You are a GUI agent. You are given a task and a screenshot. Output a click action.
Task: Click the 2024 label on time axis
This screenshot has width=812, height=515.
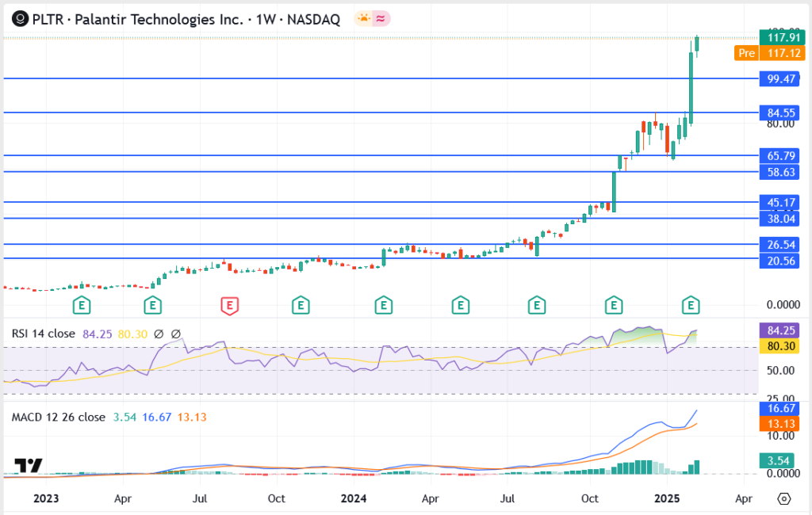point(353,499)
